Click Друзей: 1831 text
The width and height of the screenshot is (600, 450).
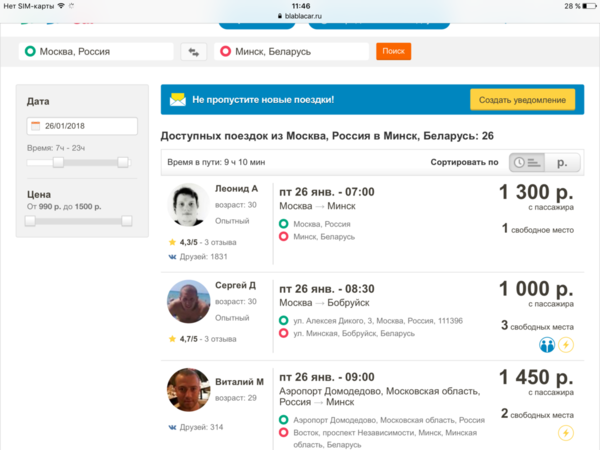[204, 257]
